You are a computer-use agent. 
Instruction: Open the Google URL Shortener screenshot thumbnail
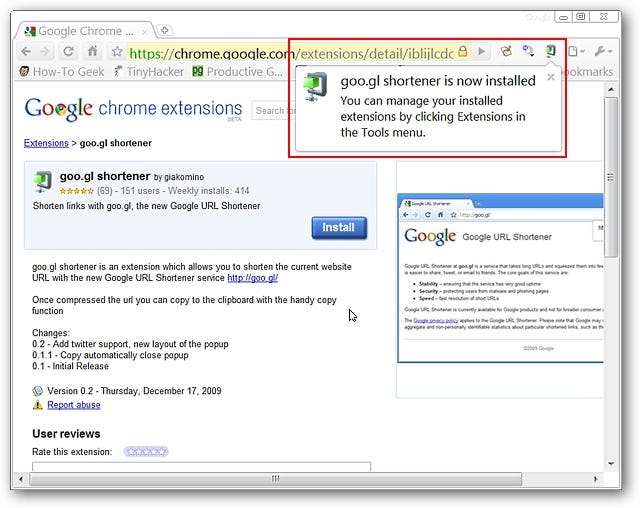point(500,278)
